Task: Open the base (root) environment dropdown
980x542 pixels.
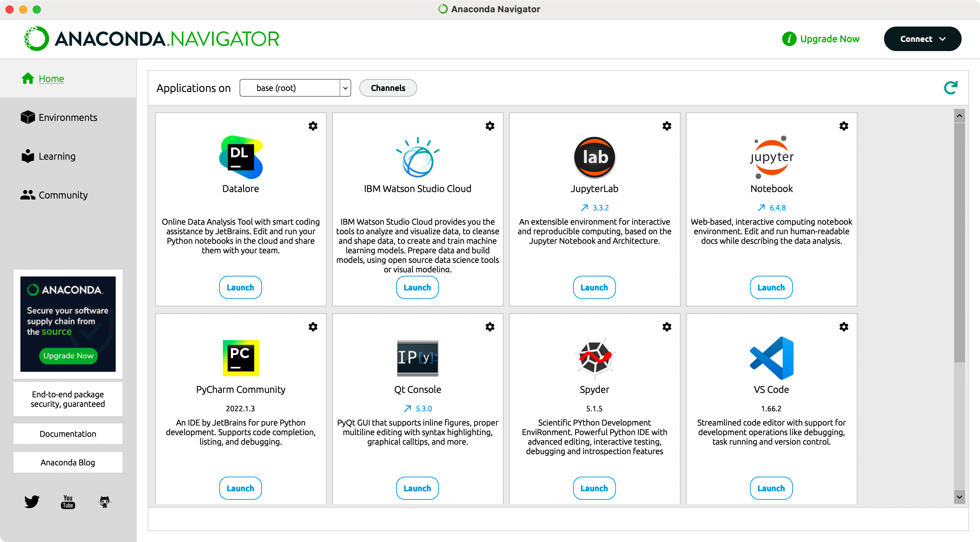Action: 295,88
